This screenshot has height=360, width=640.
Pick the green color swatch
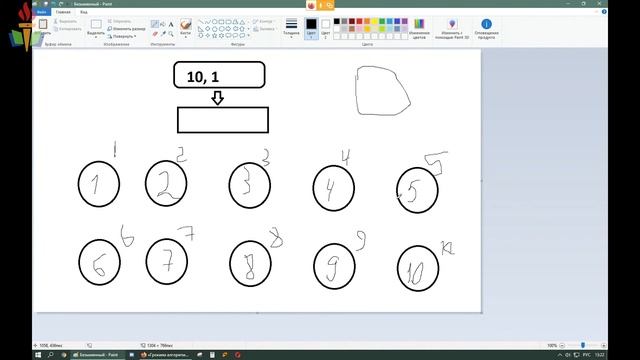tap(382, 21)
